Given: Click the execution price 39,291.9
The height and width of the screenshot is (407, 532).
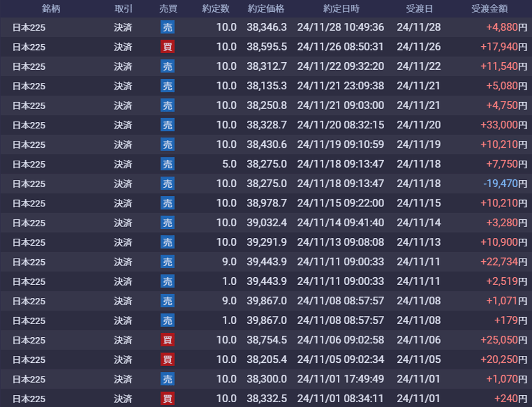Looking at the screenshot, I should click(267, 243).
